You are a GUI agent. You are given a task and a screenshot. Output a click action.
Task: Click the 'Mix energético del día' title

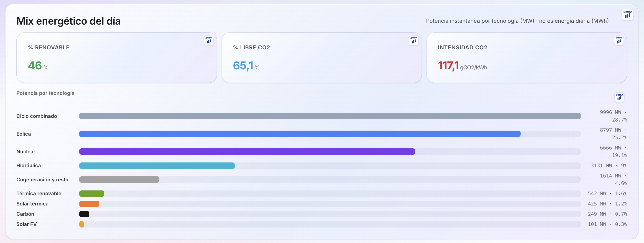coord(69,21)
